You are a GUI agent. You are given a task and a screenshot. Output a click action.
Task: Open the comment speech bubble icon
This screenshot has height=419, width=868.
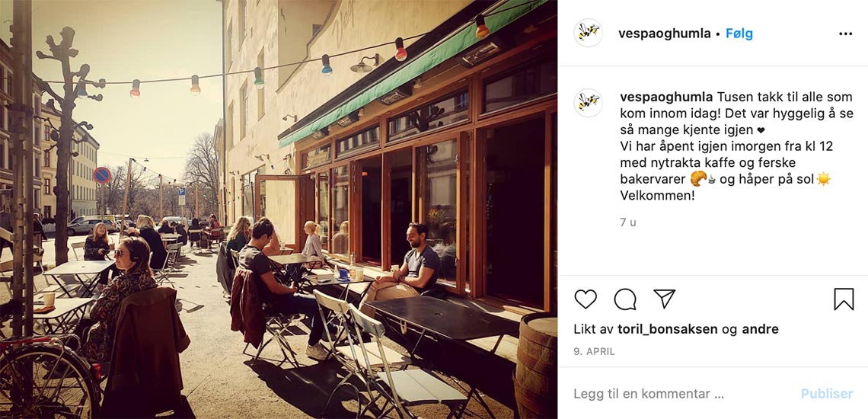[625, 299]
